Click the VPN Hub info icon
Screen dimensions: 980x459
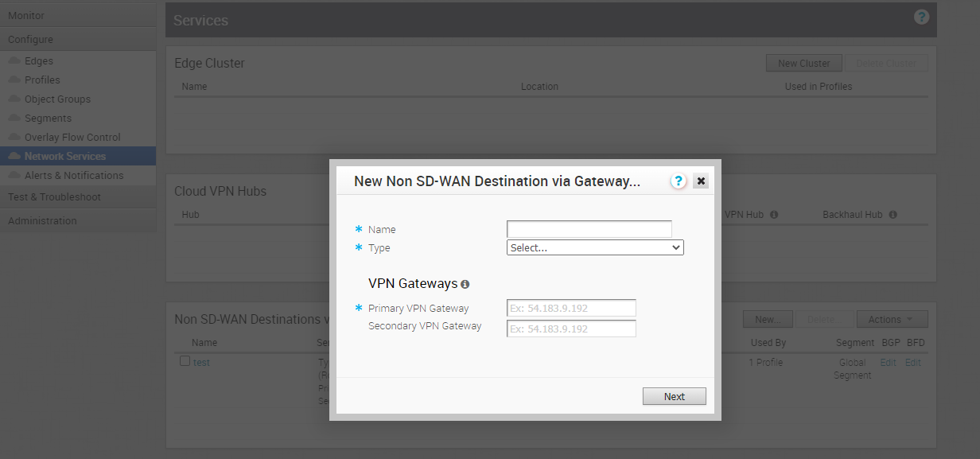[774, 215]
